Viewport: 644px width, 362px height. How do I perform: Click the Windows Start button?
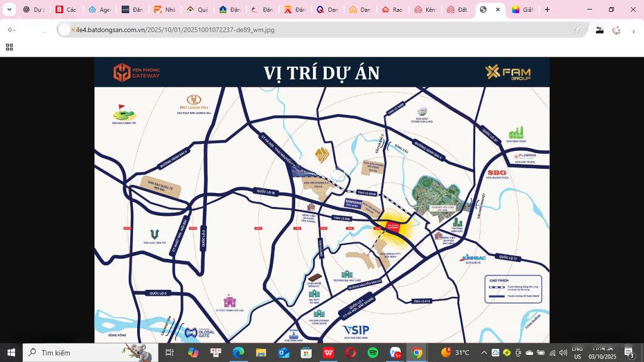click(11, 352)
